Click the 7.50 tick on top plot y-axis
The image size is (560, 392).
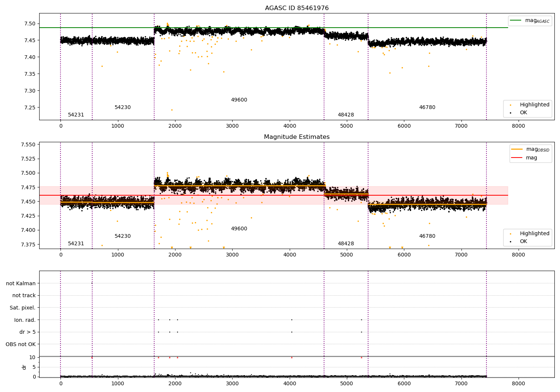(x=30, y=24)
